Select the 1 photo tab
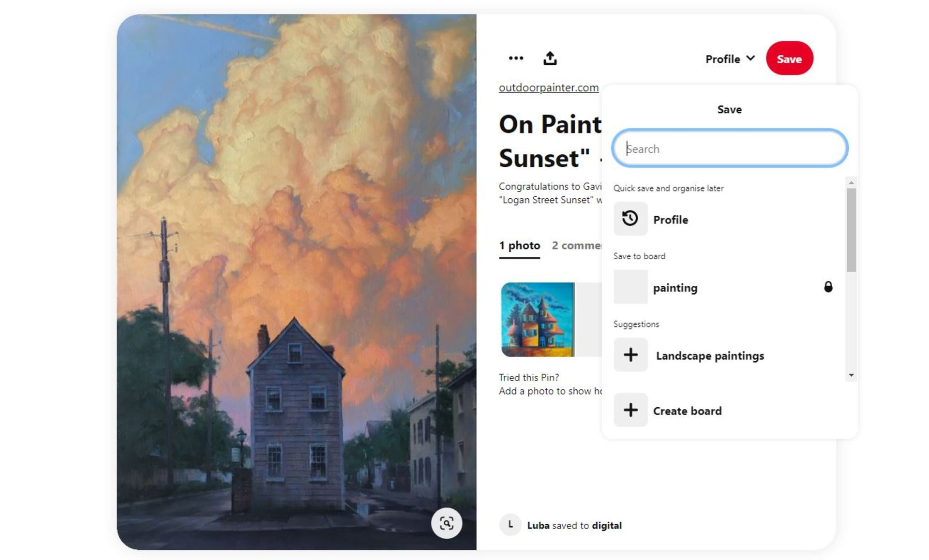 [x=520, y=245]
